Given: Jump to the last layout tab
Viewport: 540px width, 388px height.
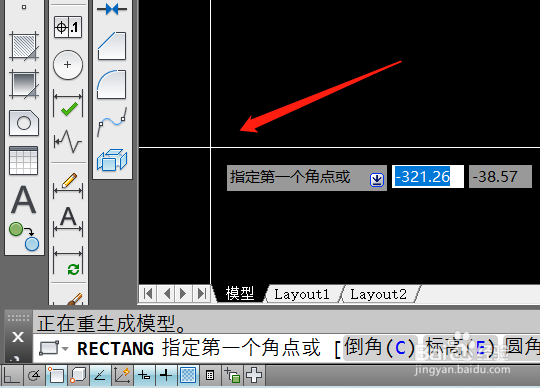Looking at the screenshot, I should point(201,294).
